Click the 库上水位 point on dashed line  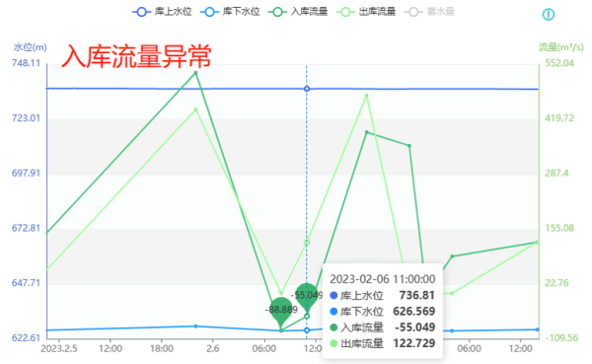307,89
